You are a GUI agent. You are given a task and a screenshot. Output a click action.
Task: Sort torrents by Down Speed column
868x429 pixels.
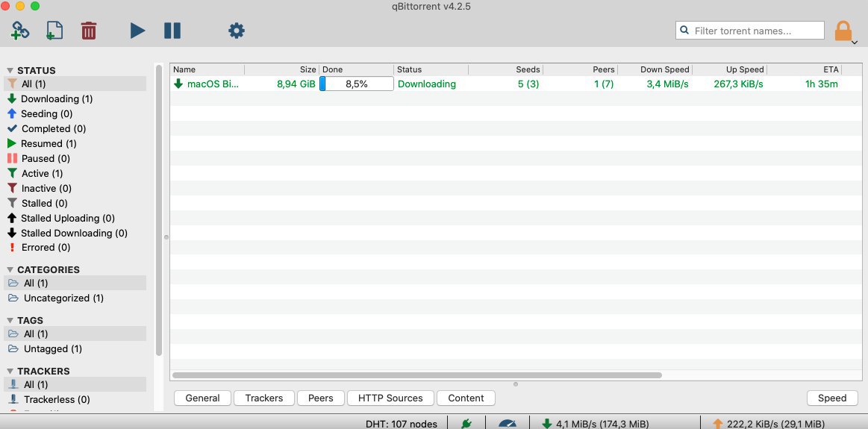(655, 69)
